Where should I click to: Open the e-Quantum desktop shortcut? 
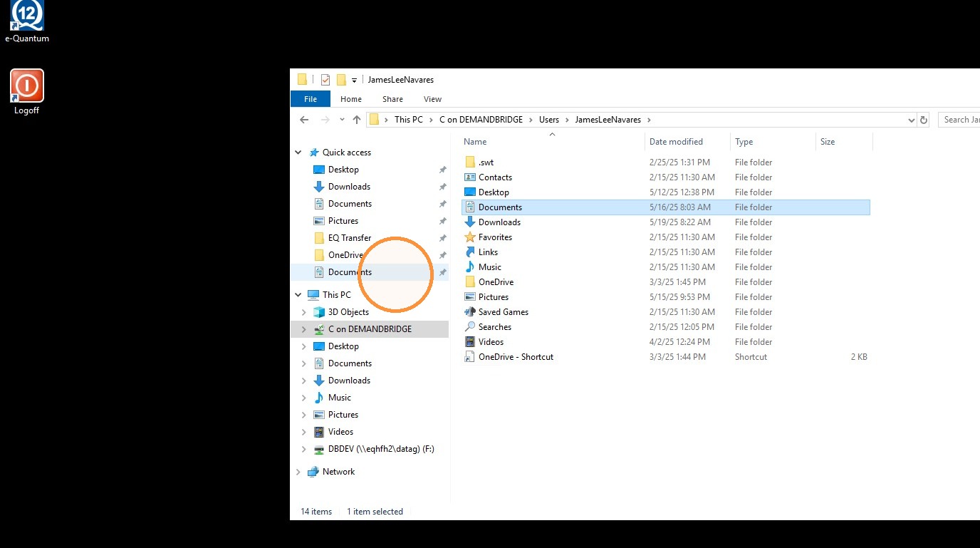tap(27, 22)
